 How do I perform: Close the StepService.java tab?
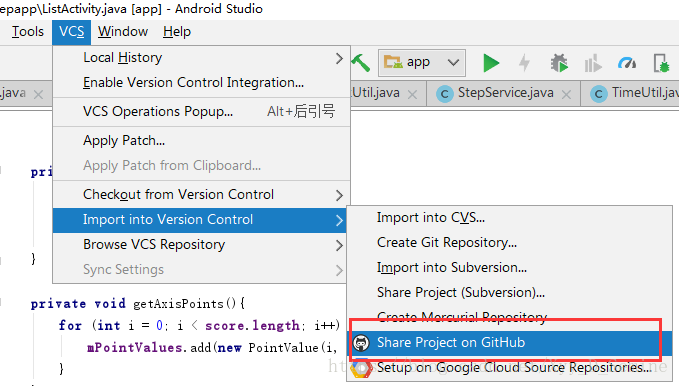coord(566,94)
